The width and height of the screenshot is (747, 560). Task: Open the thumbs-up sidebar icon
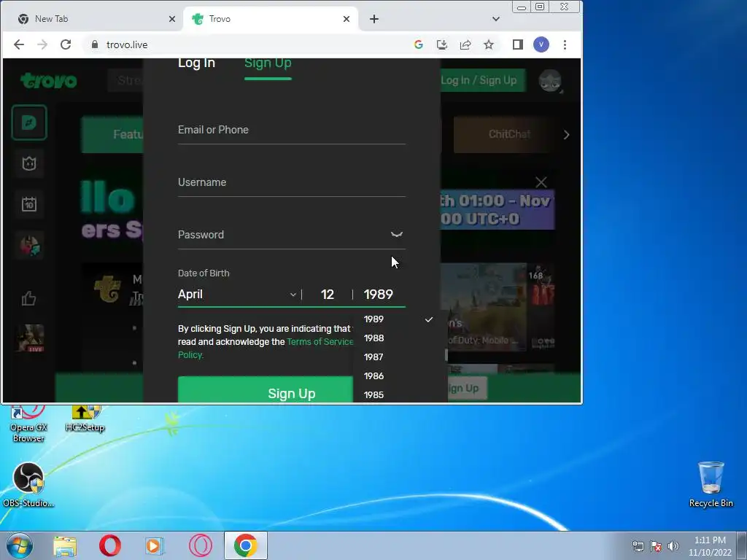click(x=29, y=298)
